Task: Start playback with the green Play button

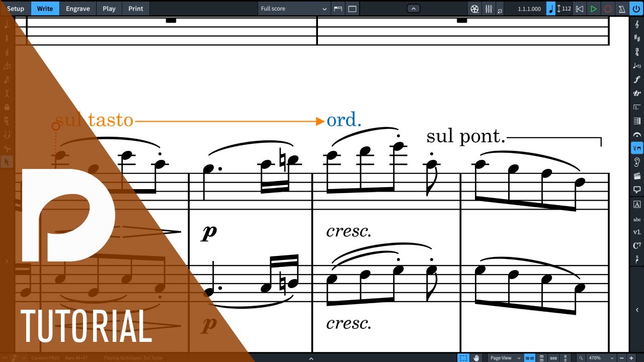Action: click(x=594, y=9)
